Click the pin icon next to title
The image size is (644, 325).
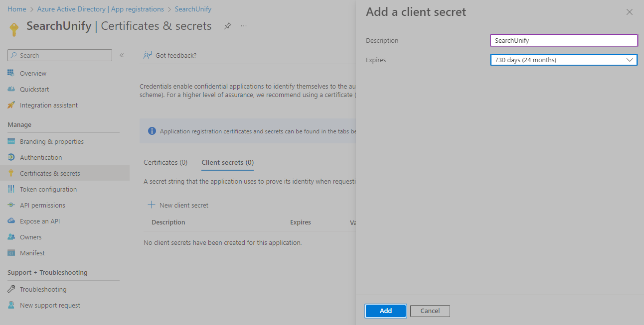(x=228, y=26)
